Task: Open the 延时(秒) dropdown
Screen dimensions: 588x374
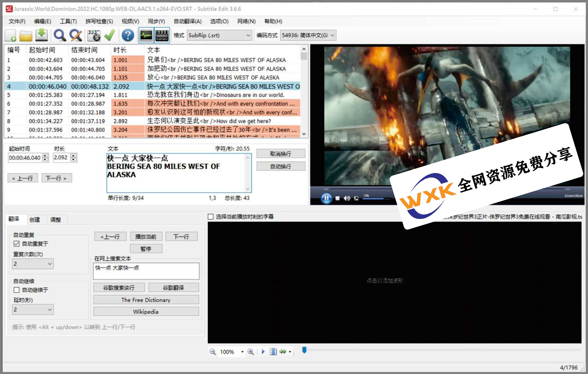Action: click(x=33, y=310)
